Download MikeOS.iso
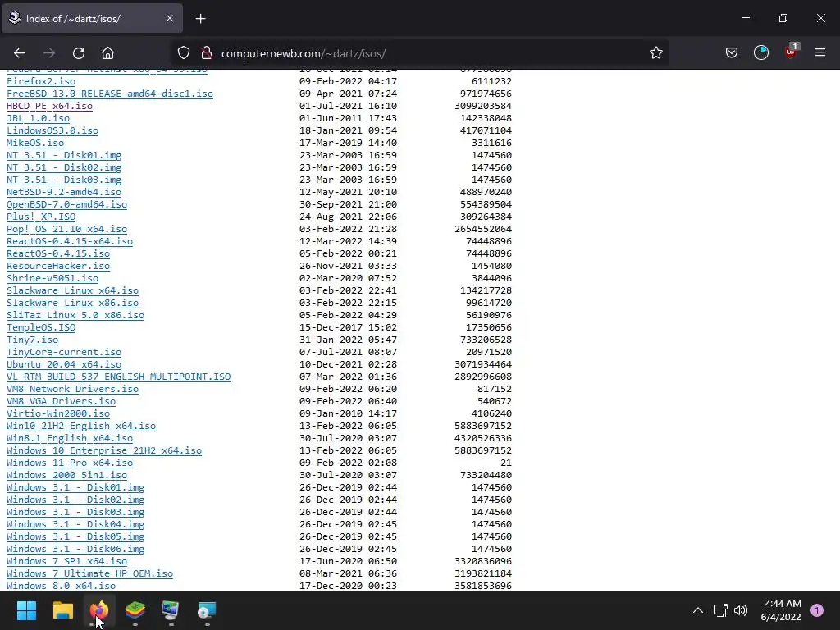The width and height of the screenshot is (840, 630). point(34,143)
